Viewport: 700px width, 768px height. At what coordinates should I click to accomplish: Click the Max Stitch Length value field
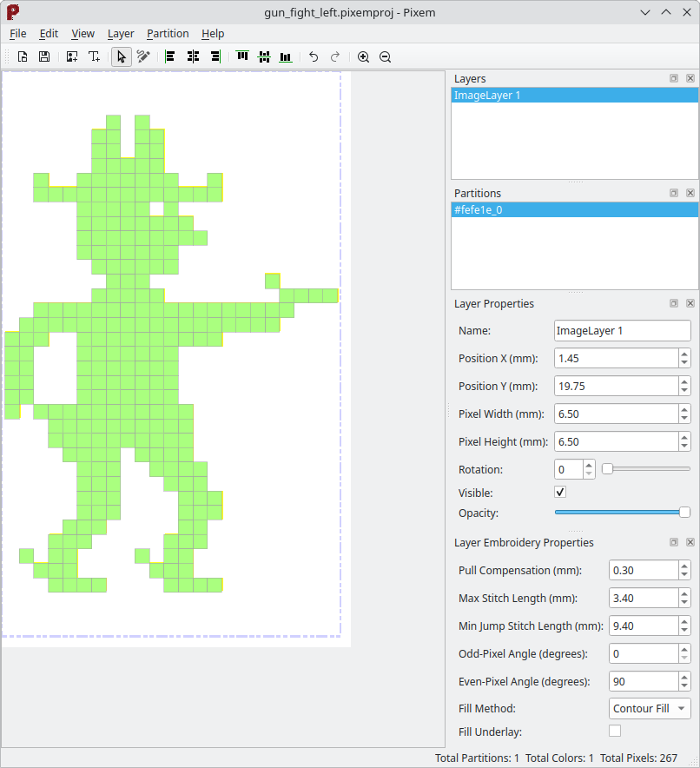click(x=644, y=598)
